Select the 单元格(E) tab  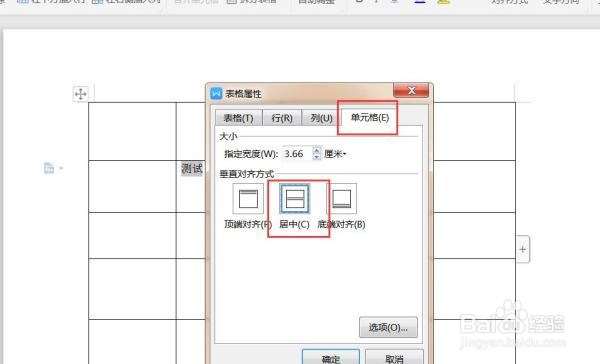click(x=370, y=117)
